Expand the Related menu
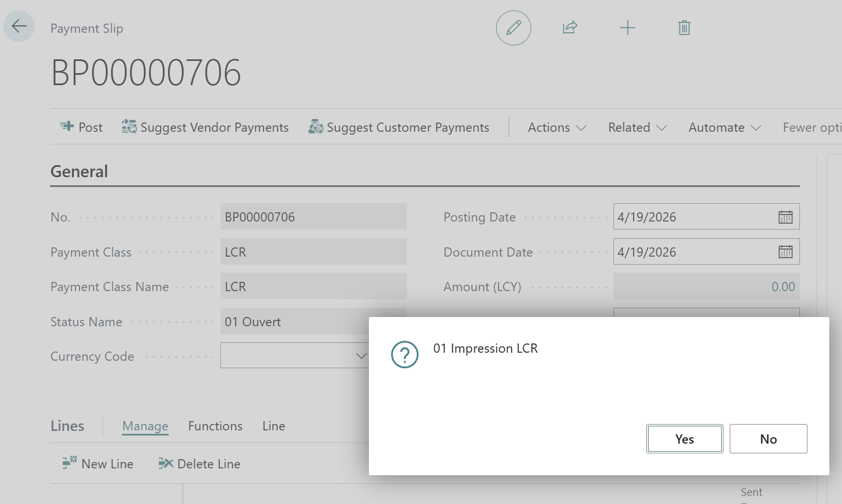842x504 pixels. (637, 127)
